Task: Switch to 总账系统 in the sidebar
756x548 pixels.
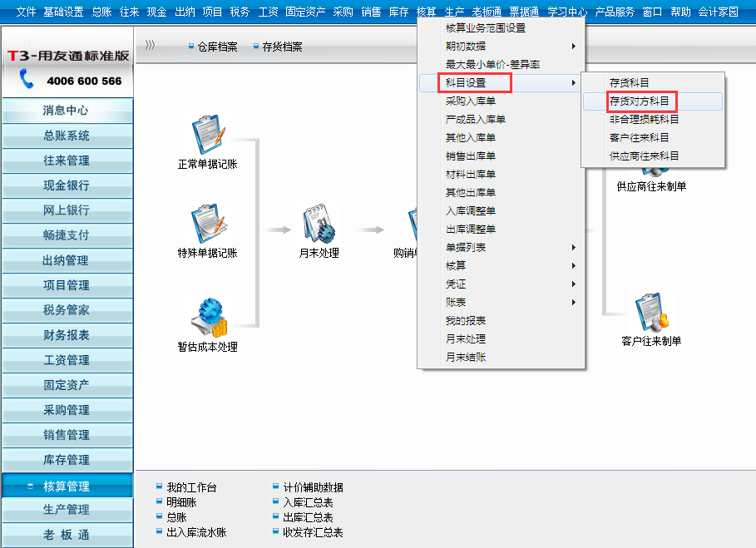Action: [67, 136]
